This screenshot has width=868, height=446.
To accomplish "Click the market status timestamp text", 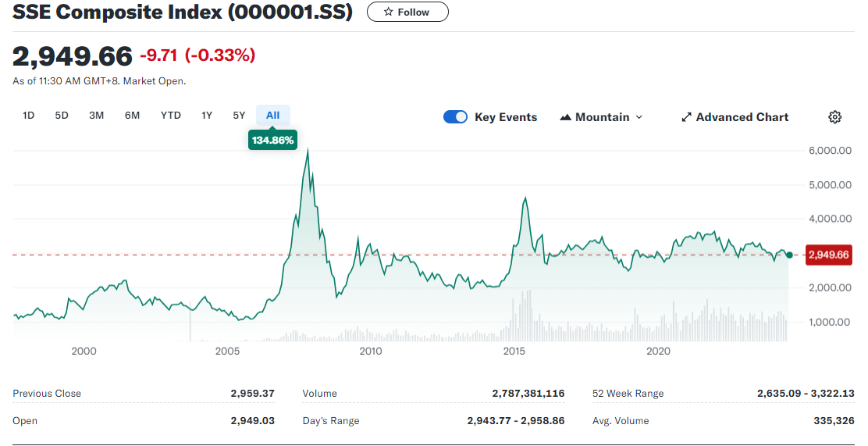I will click(x=99, y=81).
